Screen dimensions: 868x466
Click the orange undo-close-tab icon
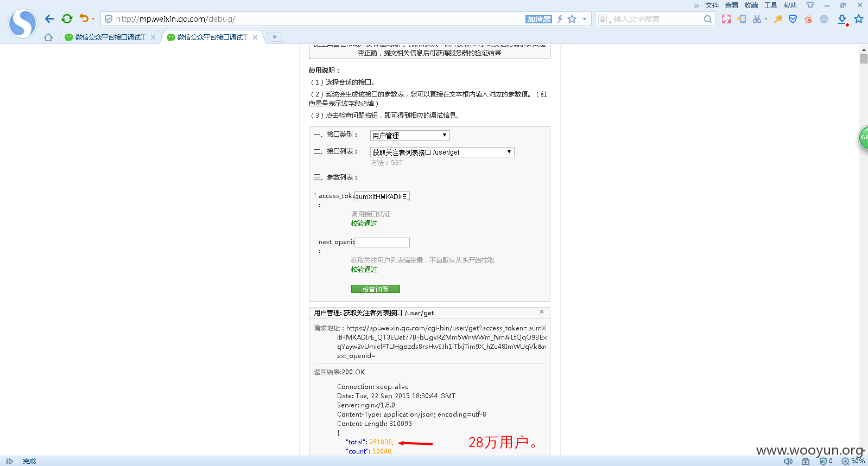(x=84, y=18)
